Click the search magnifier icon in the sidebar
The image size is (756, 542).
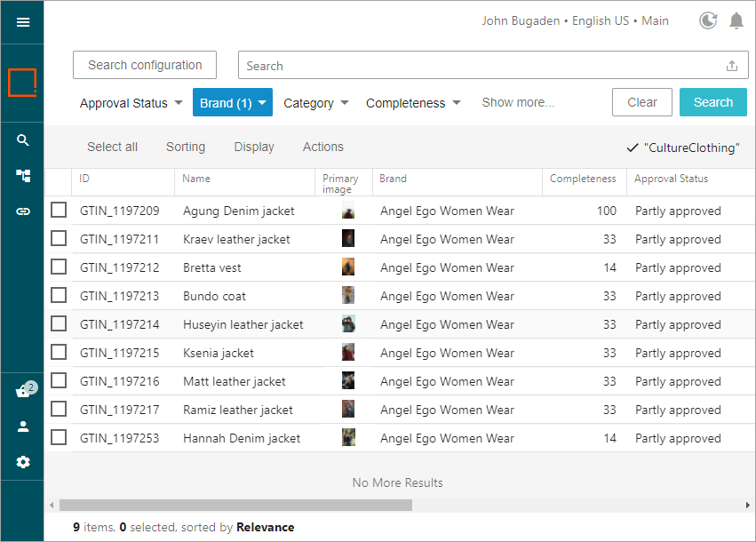[x=23, y=140]
